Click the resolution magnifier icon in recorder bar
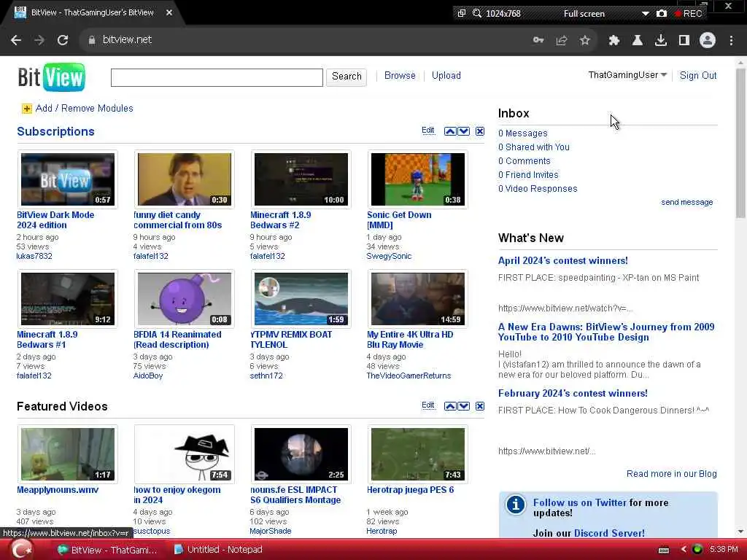Screen dimensions: 747x560 [477, 13]
